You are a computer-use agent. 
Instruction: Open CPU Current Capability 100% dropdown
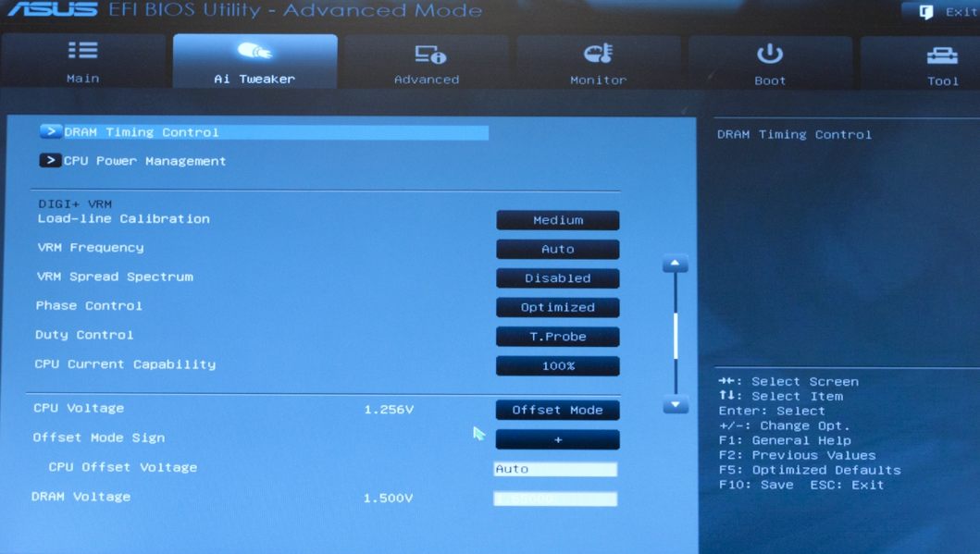point(557,366)
